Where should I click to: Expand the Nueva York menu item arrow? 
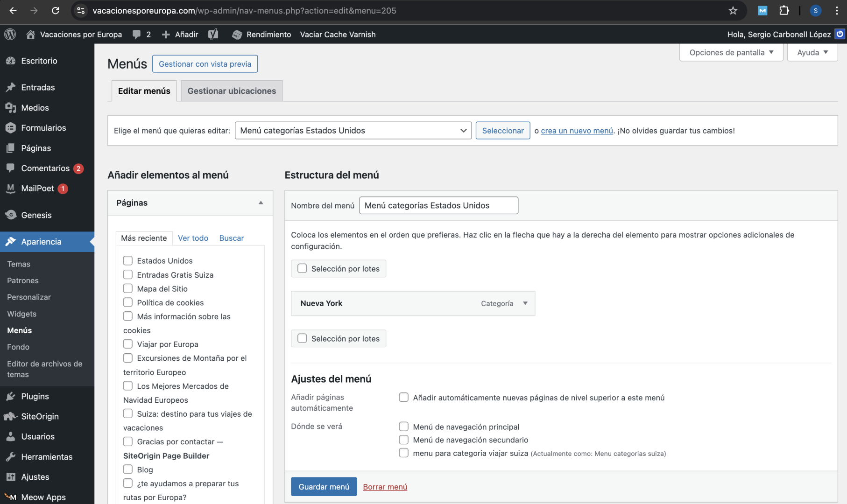click(525, 303)
